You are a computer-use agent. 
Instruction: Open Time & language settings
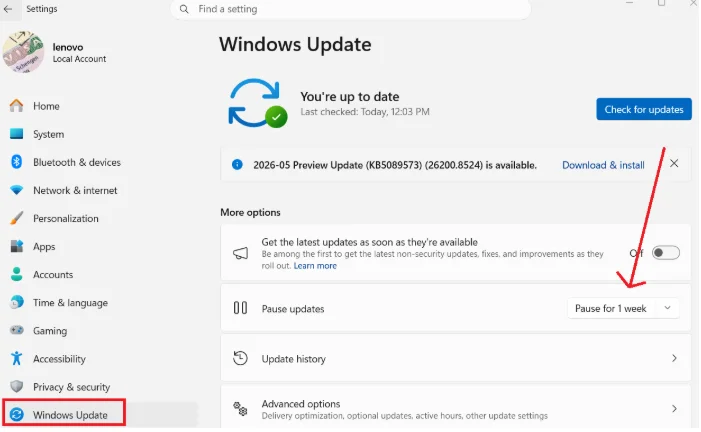70,303
